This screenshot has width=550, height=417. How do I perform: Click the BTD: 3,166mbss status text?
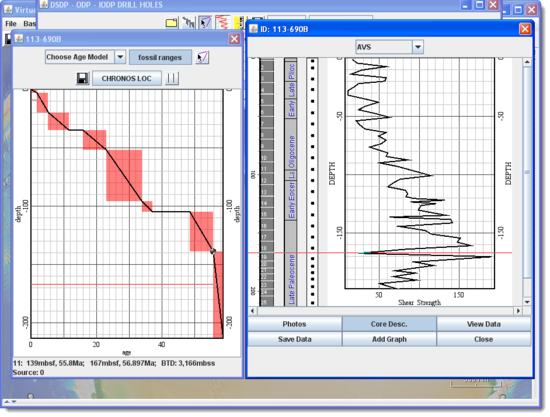188,363
